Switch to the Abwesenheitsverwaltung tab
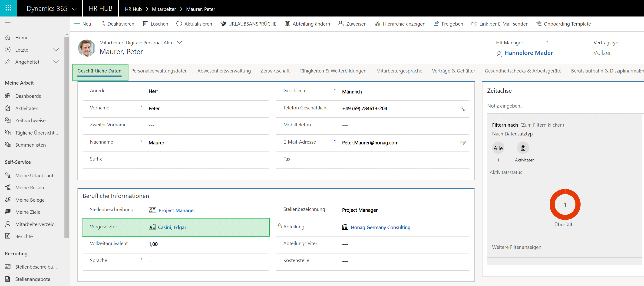The image size is (644, 286). (x=224, y=71)
